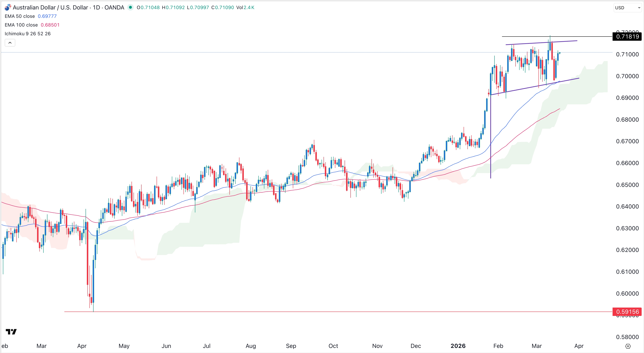Open chart settings with the gear icon
Viewport: 644px width, 353px height.
pos(628,346)
